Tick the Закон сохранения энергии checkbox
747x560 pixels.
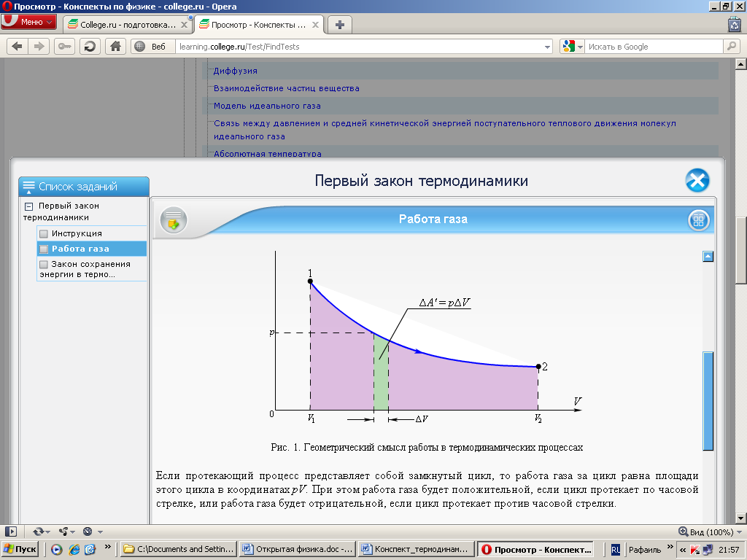[x=44, y=264]
